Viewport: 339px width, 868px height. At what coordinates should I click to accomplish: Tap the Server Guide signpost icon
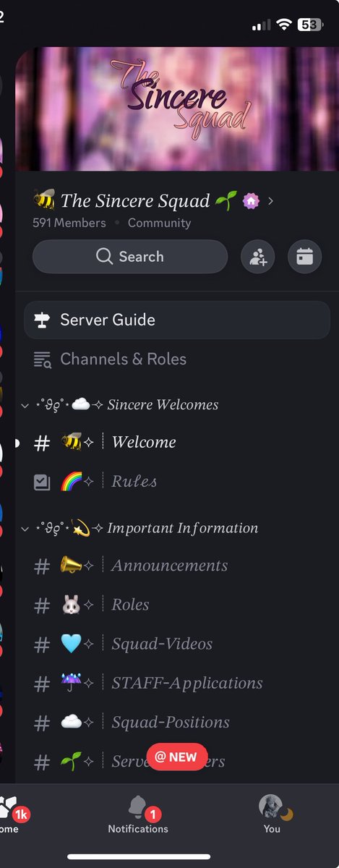(43, 320)
